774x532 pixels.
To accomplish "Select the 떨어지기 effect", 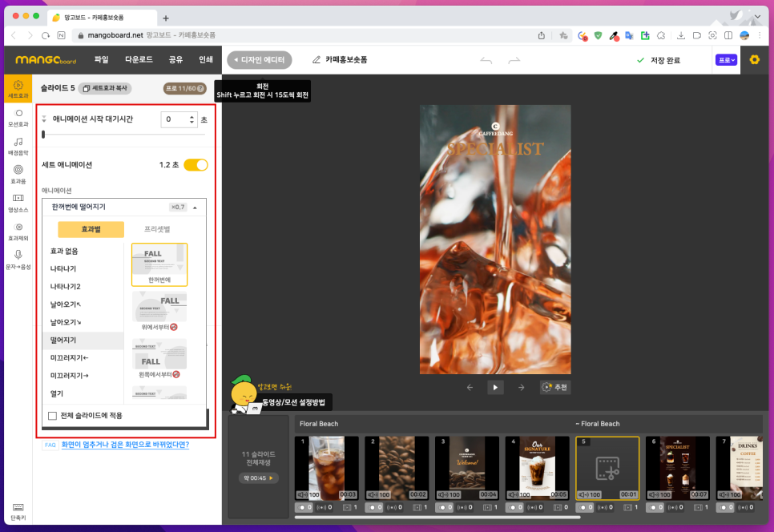I will tap(83, 340).
